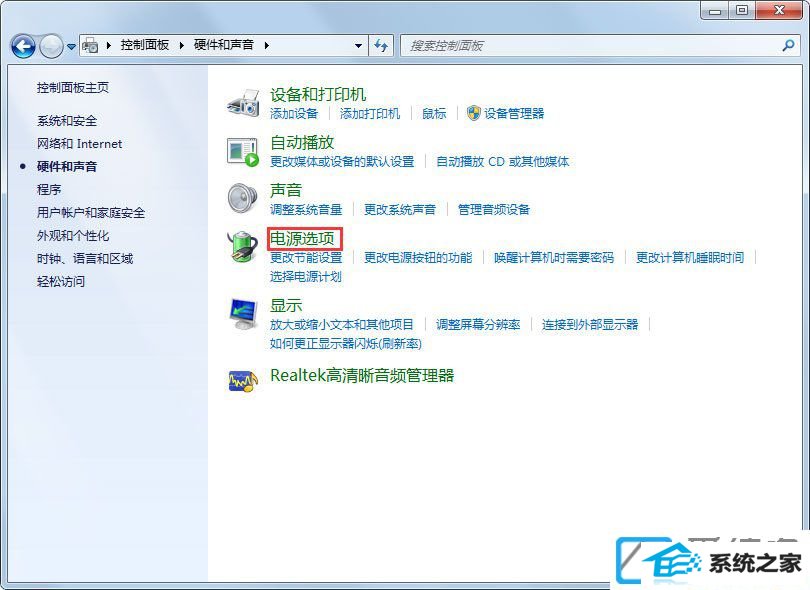Open the Realtek audio manager icon
Image resolution: width=810 pixels, height=590 pixels.
(x=243, y=381)
